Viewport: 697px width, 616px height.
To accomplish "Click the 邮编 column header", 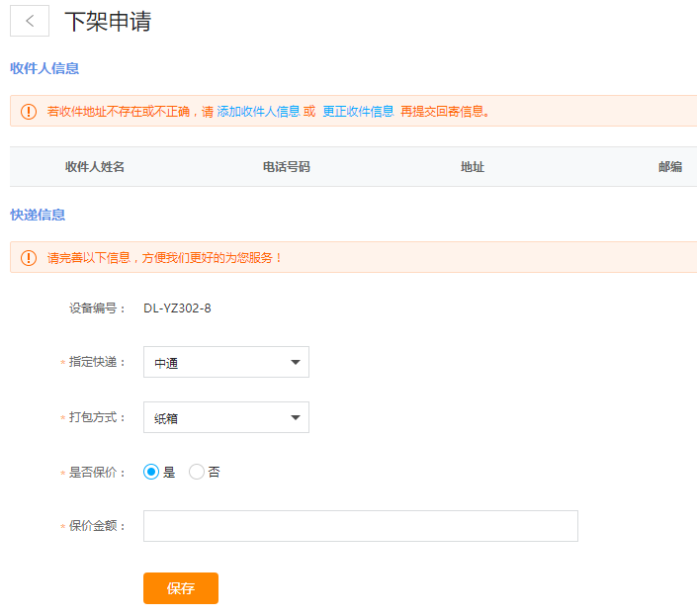I will (670, 167).
